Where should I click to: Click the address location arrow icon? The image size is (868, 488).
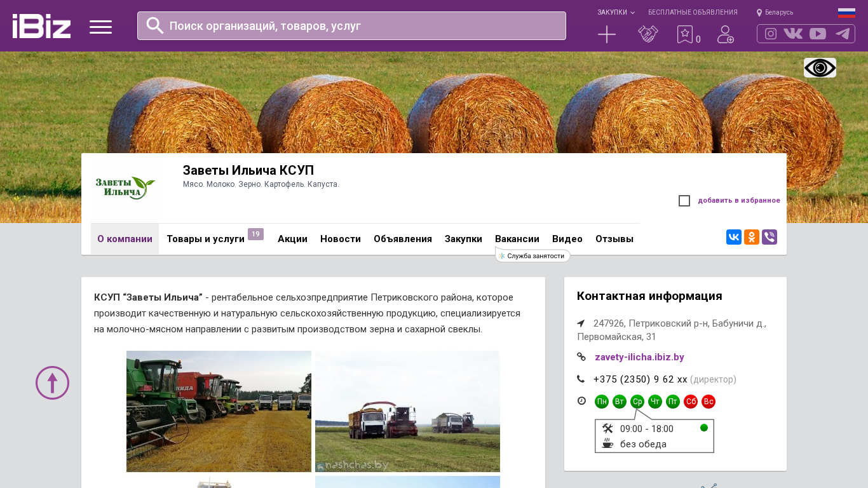(581, 323)
